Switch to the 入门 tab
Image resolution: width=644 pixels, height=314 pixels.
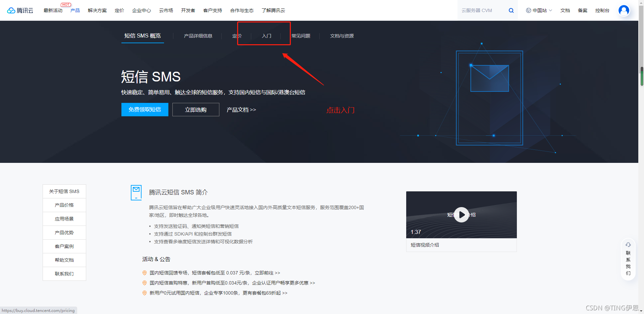[267, 36]
